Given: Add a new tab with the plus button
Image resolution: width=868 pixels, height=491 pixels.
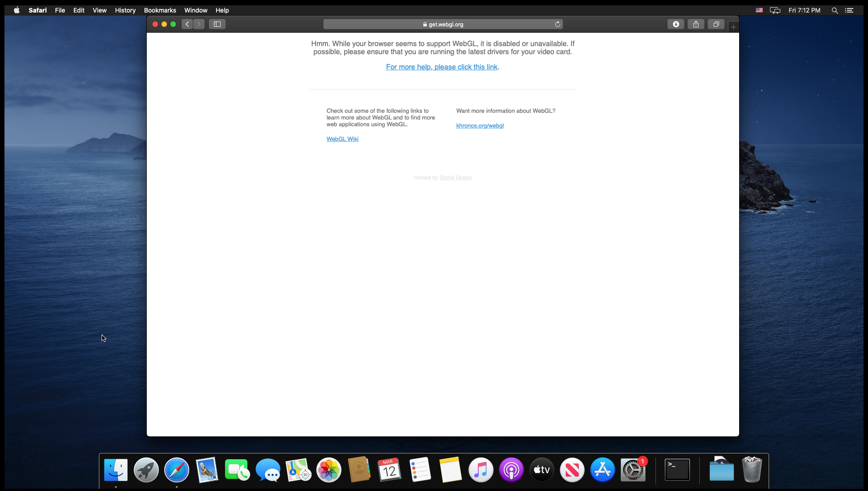Looking at the screenshot, I should [733, 27].
